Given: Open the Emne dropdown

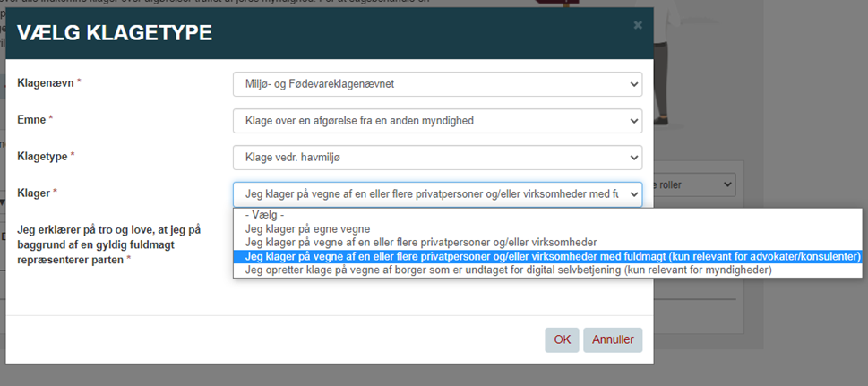Looking at the screenshot, I should (437, 121).
